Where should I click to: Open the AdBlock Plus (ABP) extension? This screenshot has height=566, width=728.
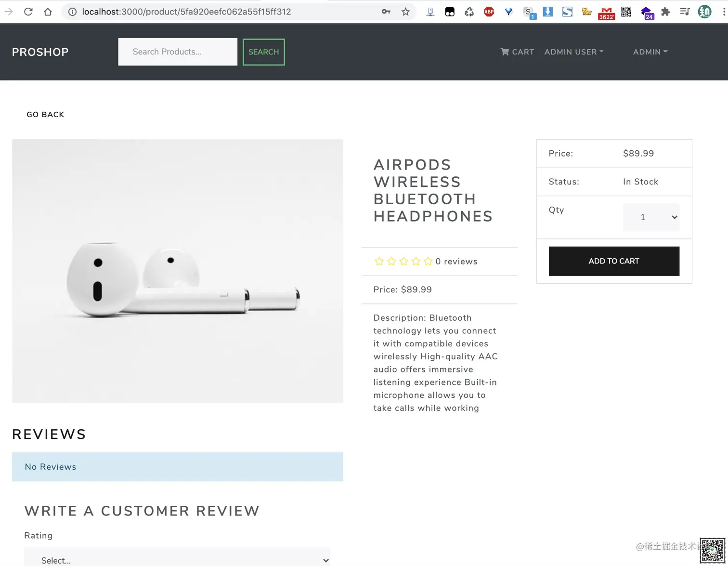coord(489,12)
